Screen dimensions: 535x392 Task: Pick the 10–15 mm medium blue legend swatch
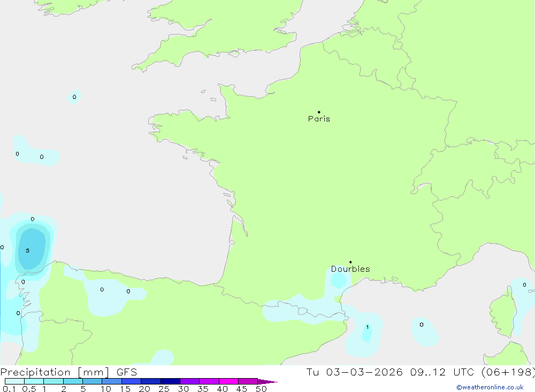click(x=112, y=381)
